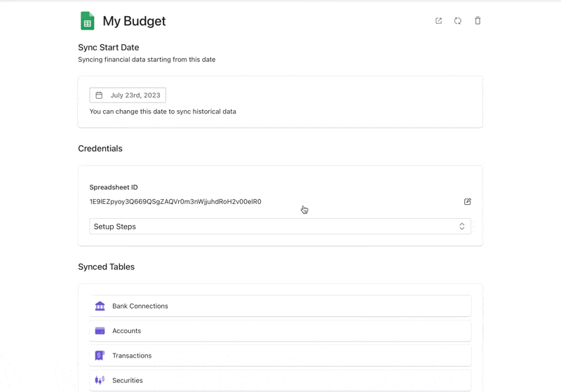The image size is (561, 392).
Task: Click 'Syncing financial data starting from this date'
Action: (x=147, y=60)
